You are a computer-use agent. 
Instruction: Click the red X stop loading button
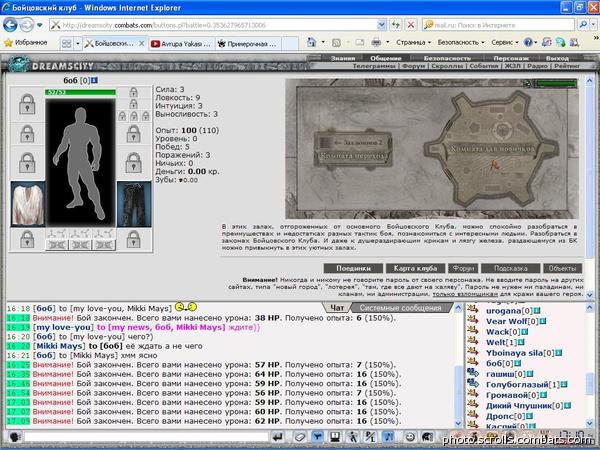(411, 25)
